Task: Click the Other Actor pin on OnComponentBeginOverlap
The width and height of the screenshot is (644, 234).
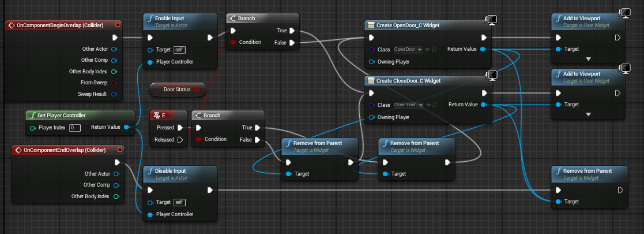Action: [x=114, y=49]
